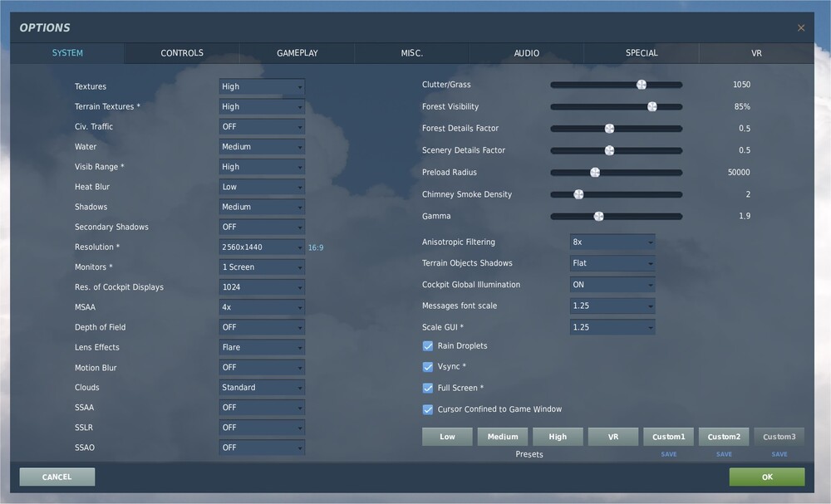Click the Cancel button
Viewport: 831px width, 504px height.
pos(57,477)
